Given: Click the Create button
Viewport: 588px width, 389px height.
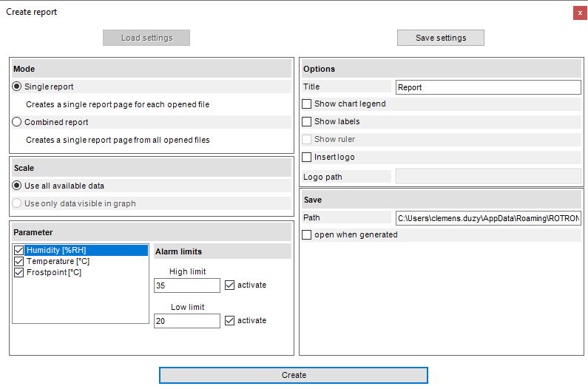Looking at the screenshot, I should tap(293, 375).
